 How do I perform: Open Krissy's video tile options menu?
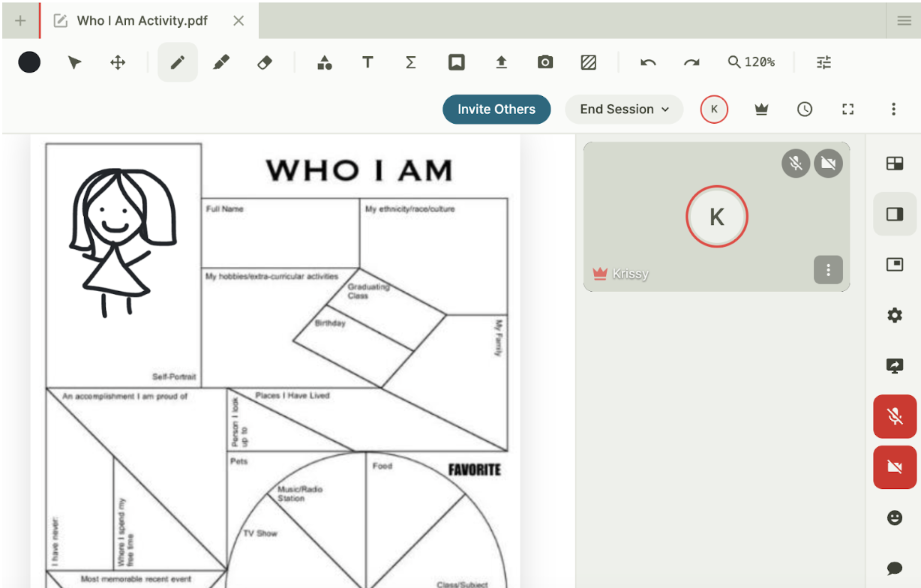click(828, 270)
